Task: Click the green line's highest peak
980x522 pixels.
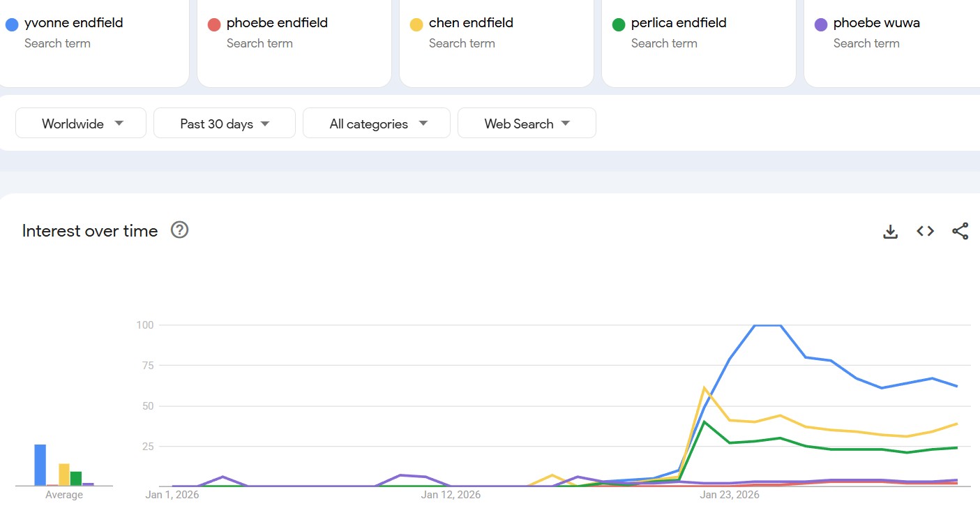Action: click(x=704, y=422)
